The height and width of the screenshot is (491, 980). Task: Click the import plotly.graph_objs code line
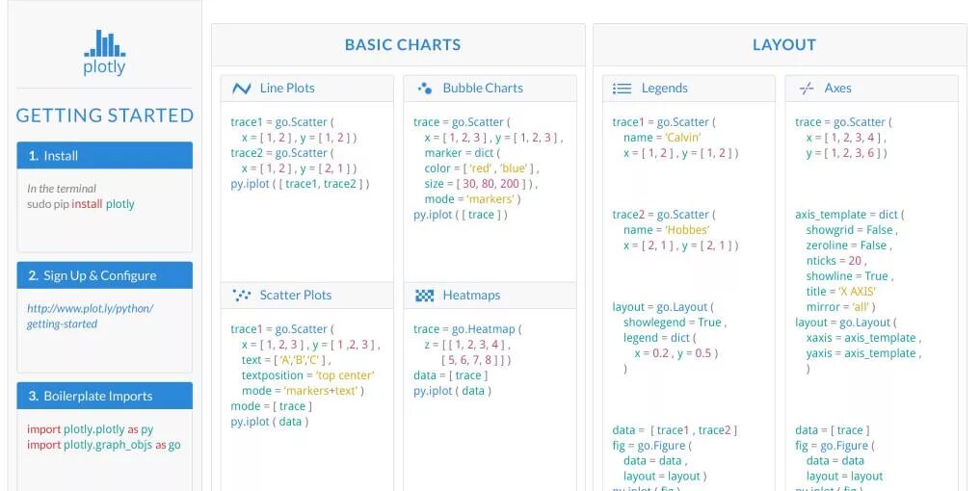tap(103, 445)
